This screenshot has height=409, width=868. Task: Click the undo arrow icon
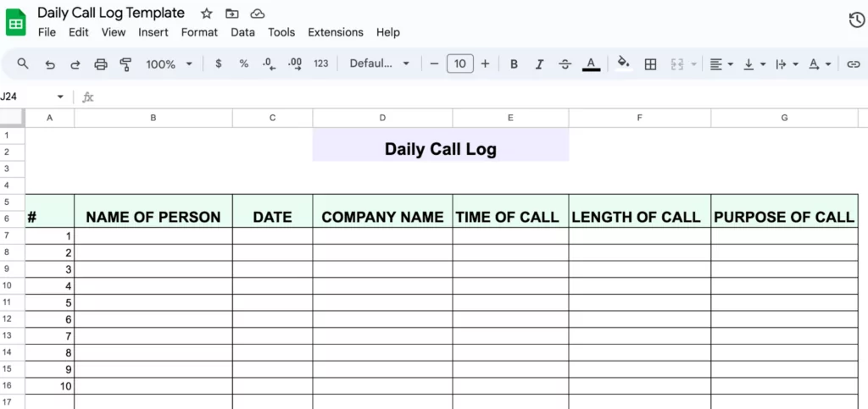49,64
